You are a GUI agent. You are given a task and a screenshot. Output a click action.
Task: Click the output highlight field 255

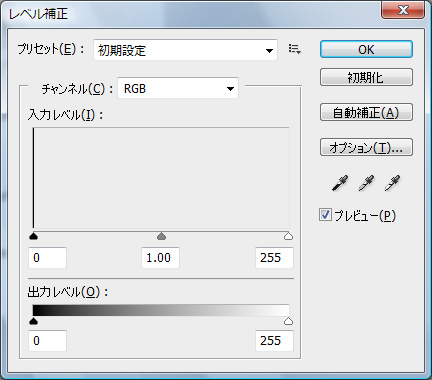[x=274, y=341]
